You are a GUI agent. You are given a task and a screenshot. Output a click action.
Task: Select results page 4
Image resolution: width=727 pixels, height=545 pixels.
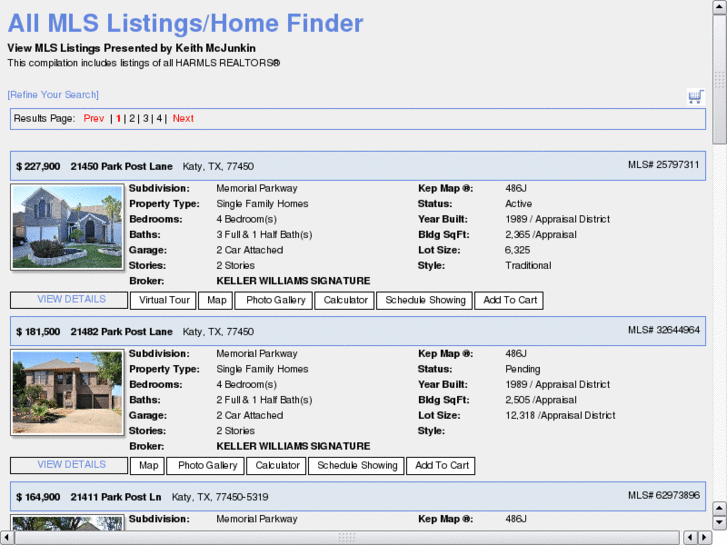(x=159, y=118)
